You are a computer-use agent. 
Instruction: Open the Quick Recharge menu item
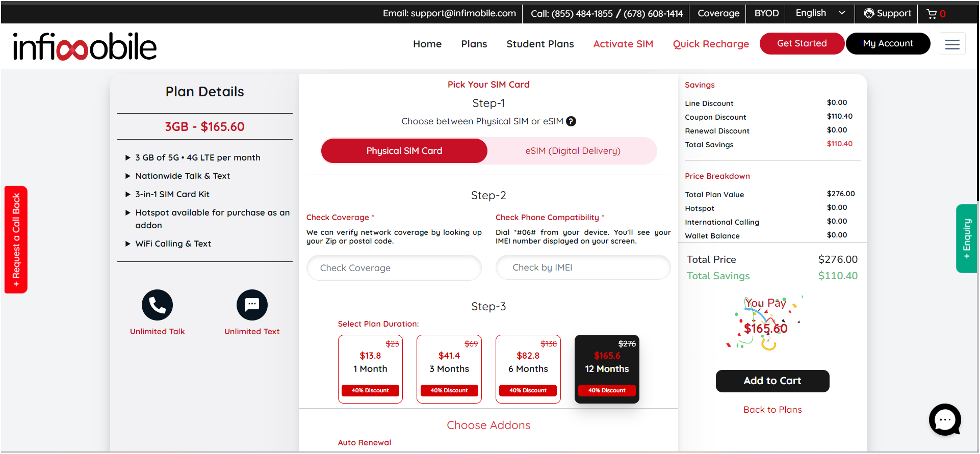pos(711,44)
